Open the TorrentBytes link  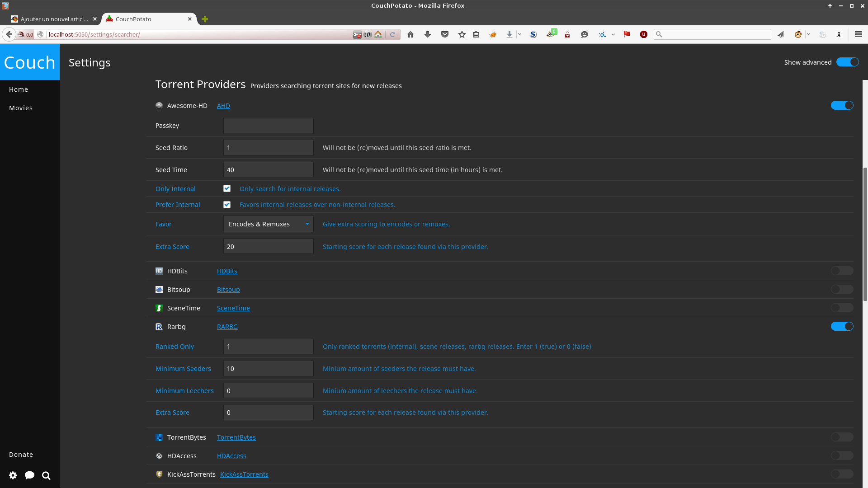236,437
